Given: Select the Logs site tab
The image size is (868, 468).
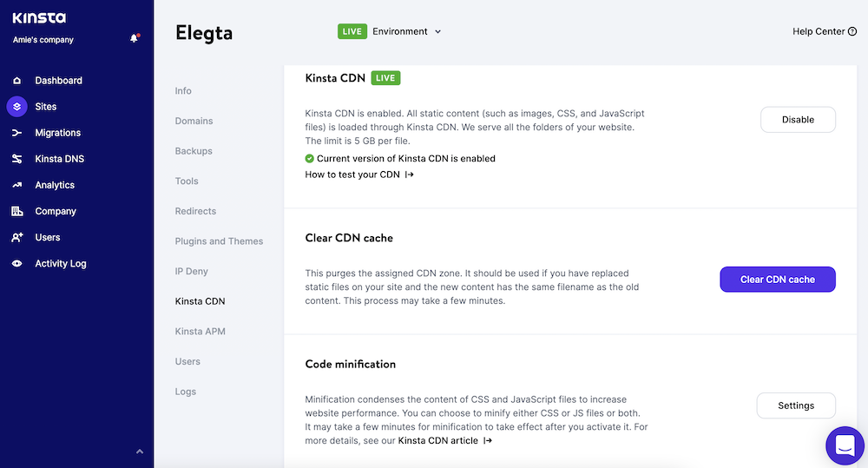Looking at the screenshot, I should [186, 392].
